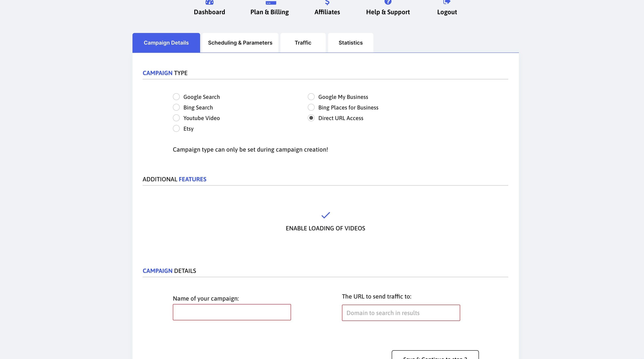
Task: Click the Save & Continue button
Action: (x=435, y=355)
